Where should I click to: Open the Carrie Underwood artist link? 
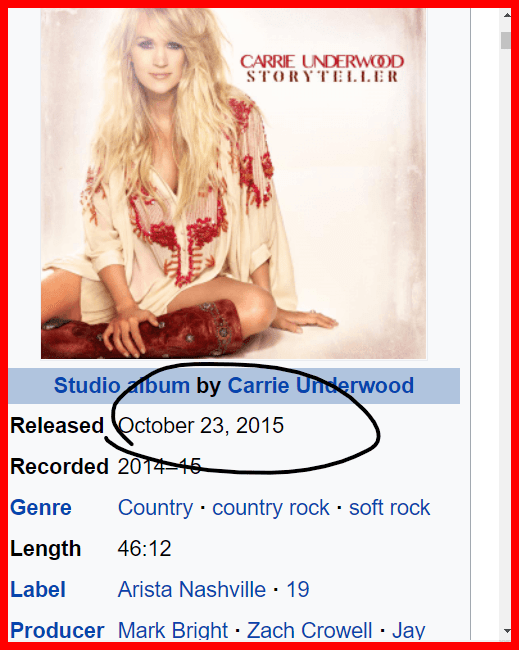[x=320, y=386]
